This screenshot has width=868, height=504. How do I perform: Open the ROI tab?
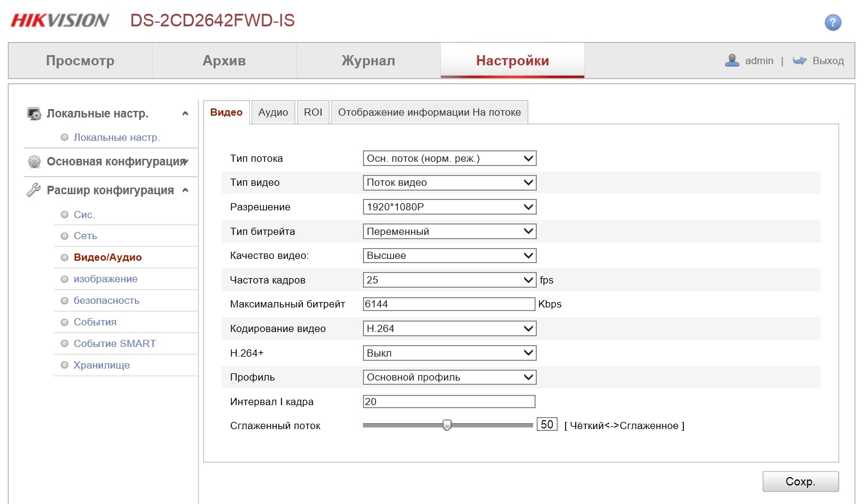313,112
